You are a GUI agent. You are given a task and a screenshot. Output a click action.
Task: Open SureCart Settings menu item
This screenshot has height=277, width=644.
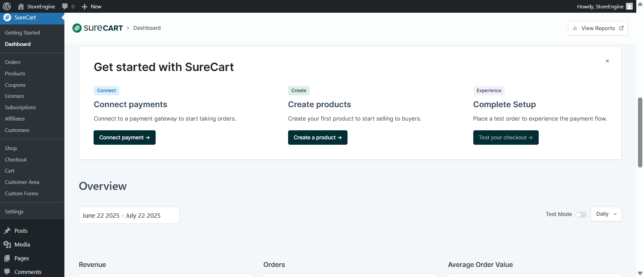[x=14, y=212]
